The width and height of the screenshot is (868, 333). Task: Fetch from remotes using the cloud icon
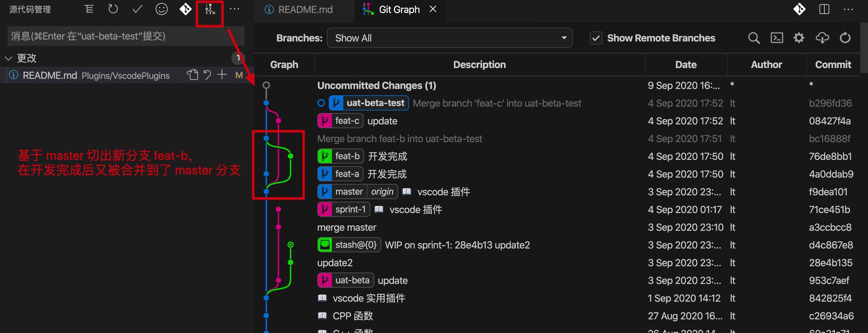point(822,38)
